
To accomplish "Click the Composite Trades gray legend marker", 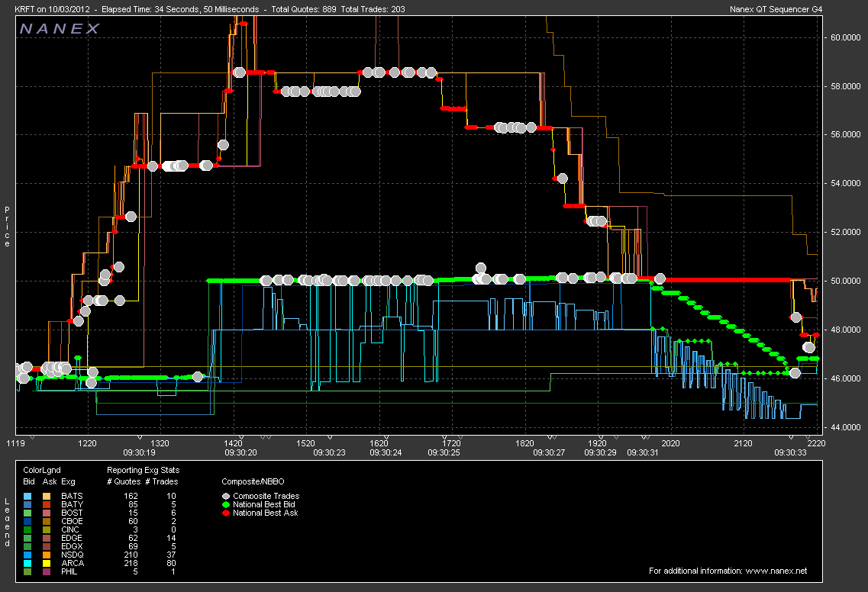I will point(225,496).
